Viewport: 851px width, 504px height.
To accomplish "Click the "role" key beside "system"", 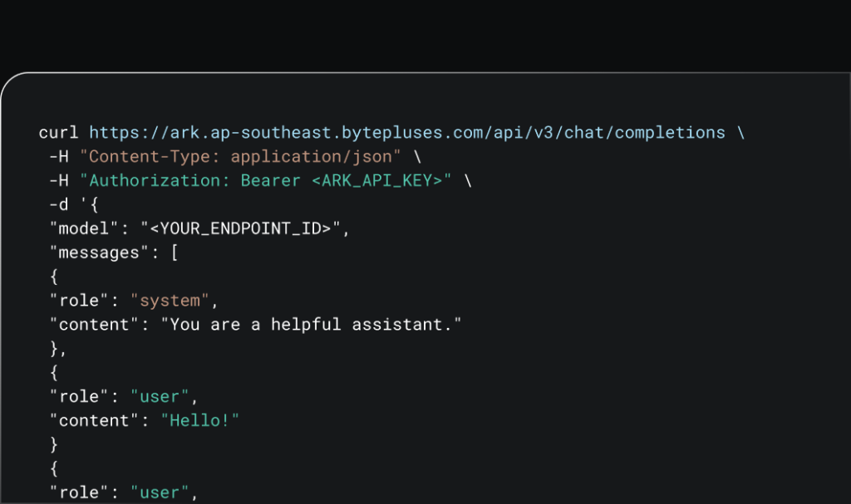I will click(x=79, y=301).
